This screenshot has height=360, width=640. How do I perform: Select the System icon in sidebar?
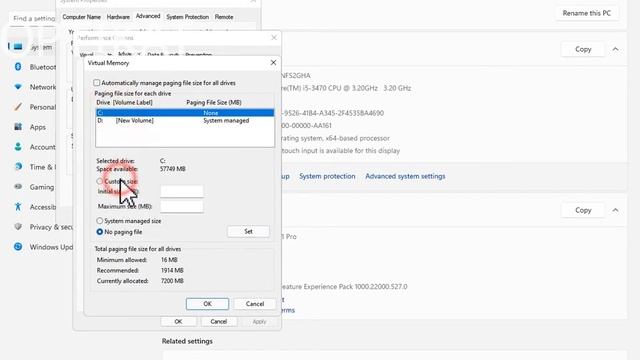tap(18, 47)
